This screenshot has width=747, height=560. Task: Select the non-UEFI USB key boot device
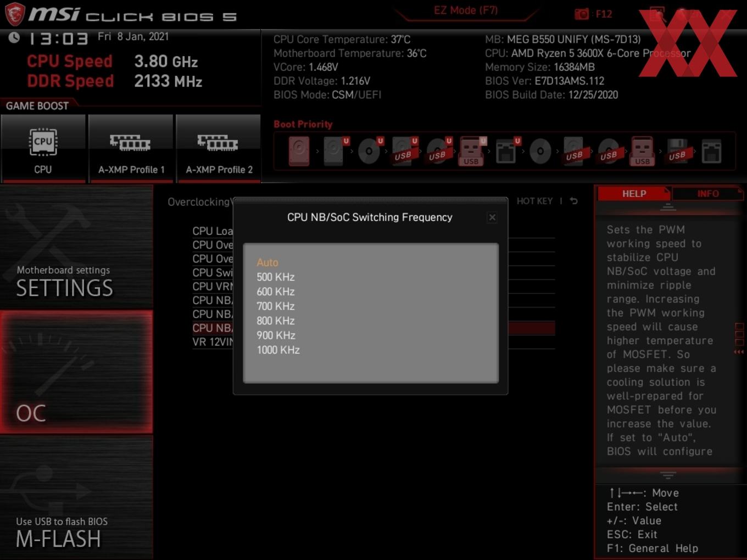[x=643, y=151]
